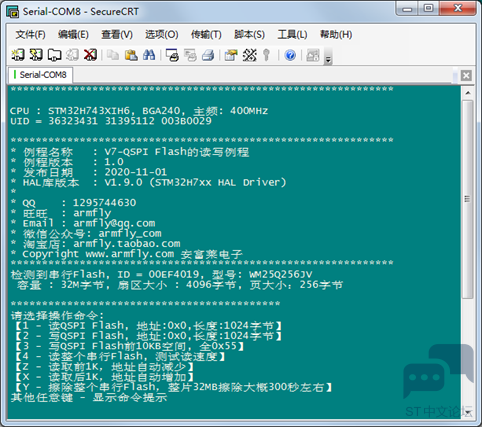Click command 3 前10KB空间 line

[x=129, y=346]
